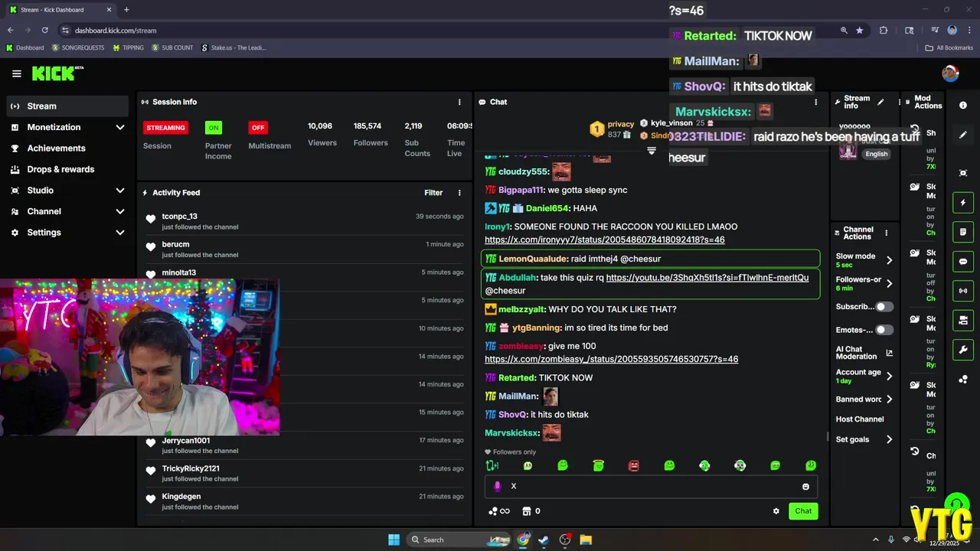Select Stream in left sidebar
Screen dimensions: 980x551
(x=67, y=106)
